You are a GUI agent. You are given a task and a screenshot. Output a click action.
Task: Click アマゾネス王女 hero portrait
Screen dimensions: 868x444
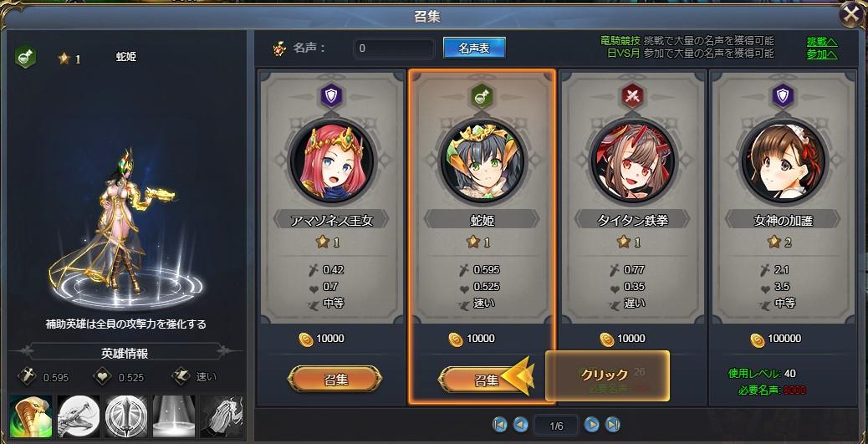332,161
